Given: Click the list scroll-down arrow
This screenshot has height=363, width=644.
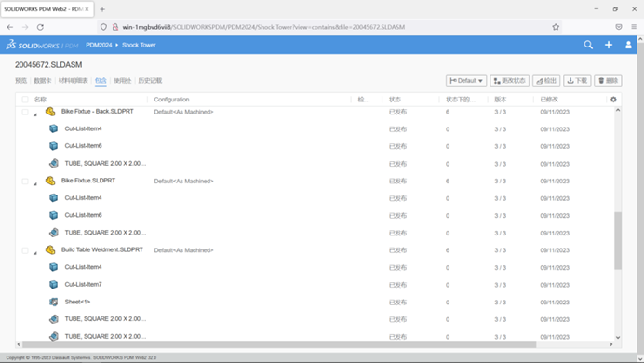Looking at the screenshot, I should click(x=618, y=337).
